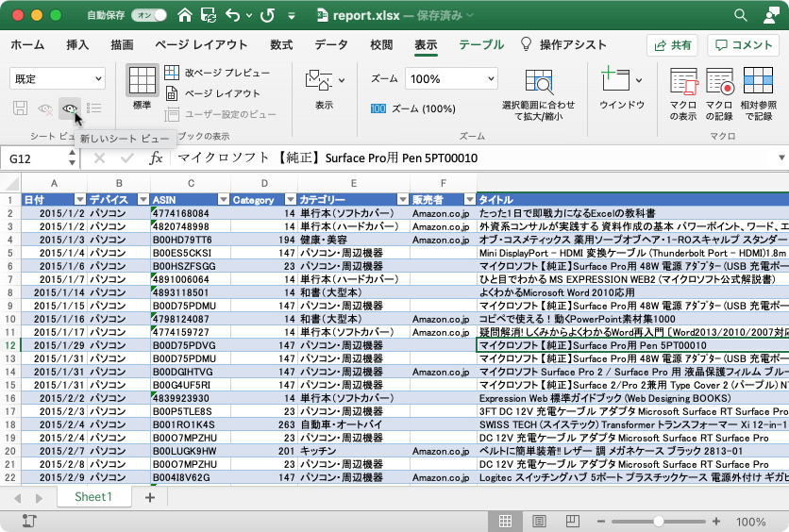Click the cancel X in formula bar

coord(100,158)
